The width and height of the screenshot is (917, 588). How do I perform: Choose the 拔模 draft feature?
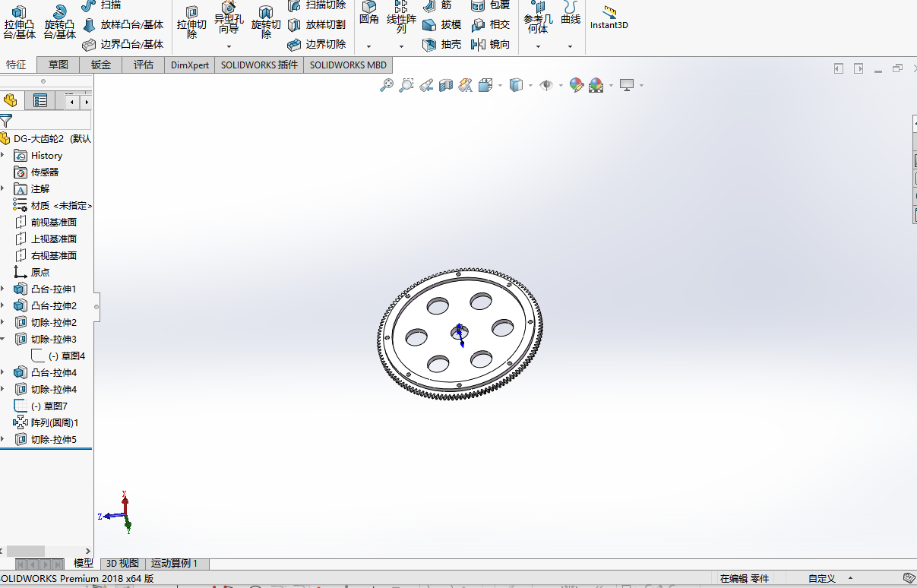442,24
